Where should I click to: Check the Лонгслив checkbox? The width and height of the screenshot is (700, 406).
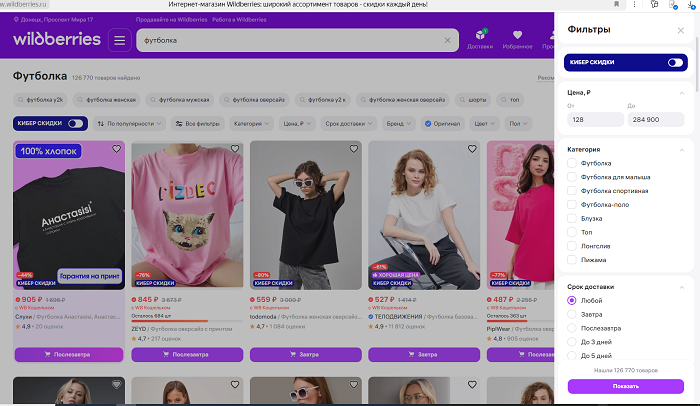pos(571,246)
